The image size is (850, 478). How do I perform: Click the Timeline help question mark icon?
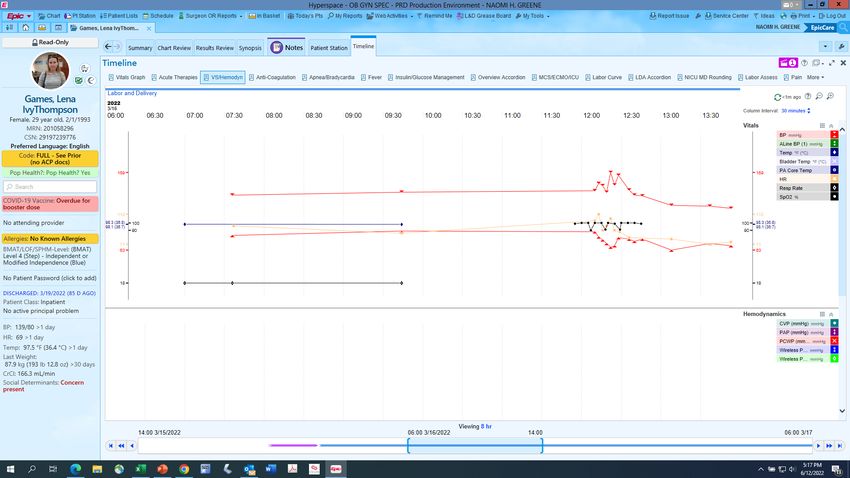coord(804,63)
